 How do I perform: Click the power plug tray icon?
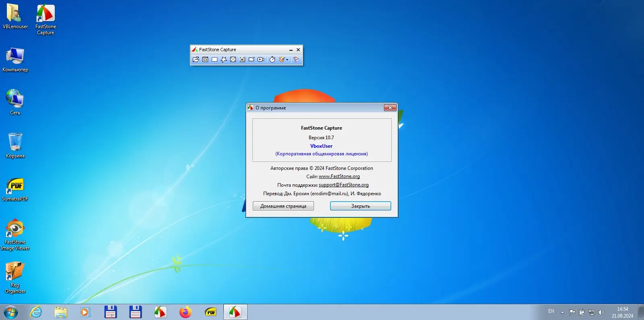(582, 312)
